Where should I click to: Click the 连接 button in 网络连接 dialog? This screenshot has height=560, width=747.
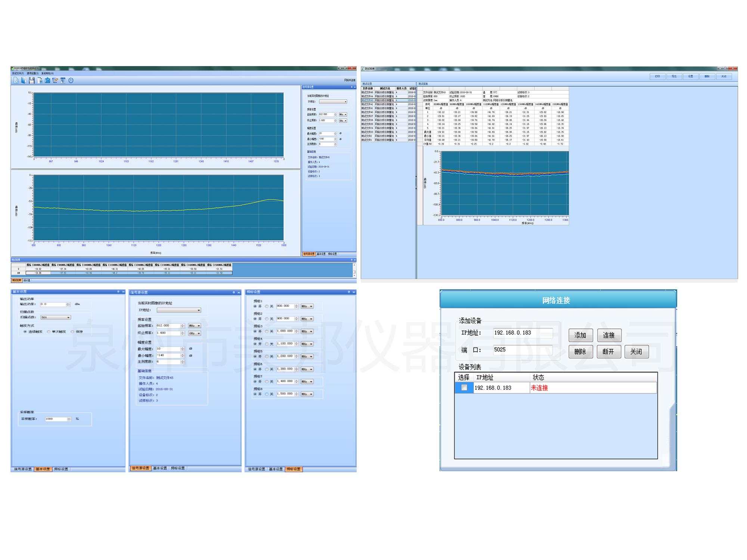coord(608,335)
